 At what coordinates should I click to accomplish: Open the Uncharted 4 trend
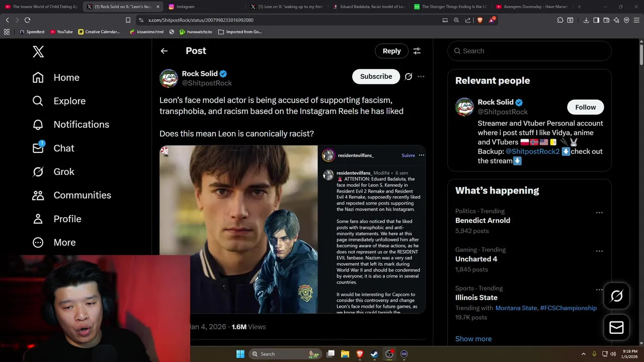click(x=476, y=259)
